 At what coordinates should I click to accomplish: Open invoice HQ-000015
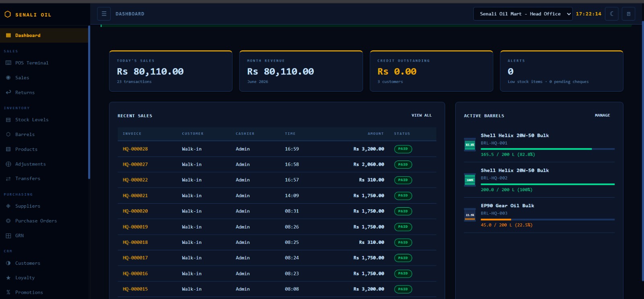(135, 289)
